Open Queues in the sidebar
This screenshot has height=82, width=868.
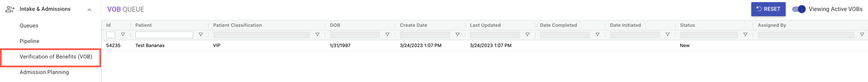click(29, 25)
